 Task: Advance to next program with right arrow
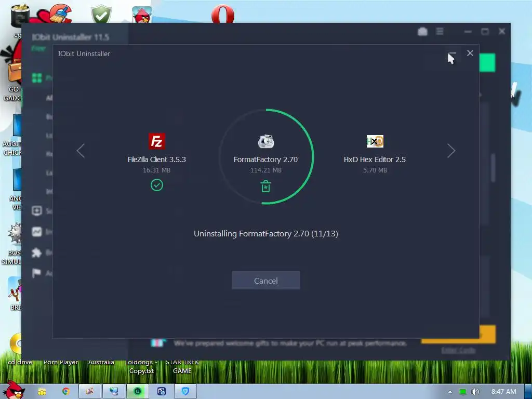pos(451,151)
